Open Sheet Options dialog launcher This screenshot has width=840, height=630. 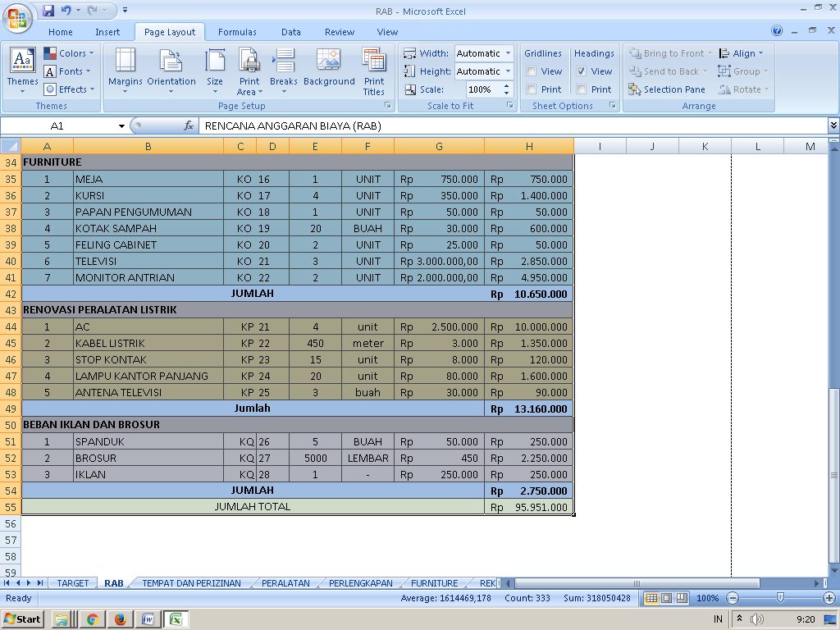(x=612, y=106)
